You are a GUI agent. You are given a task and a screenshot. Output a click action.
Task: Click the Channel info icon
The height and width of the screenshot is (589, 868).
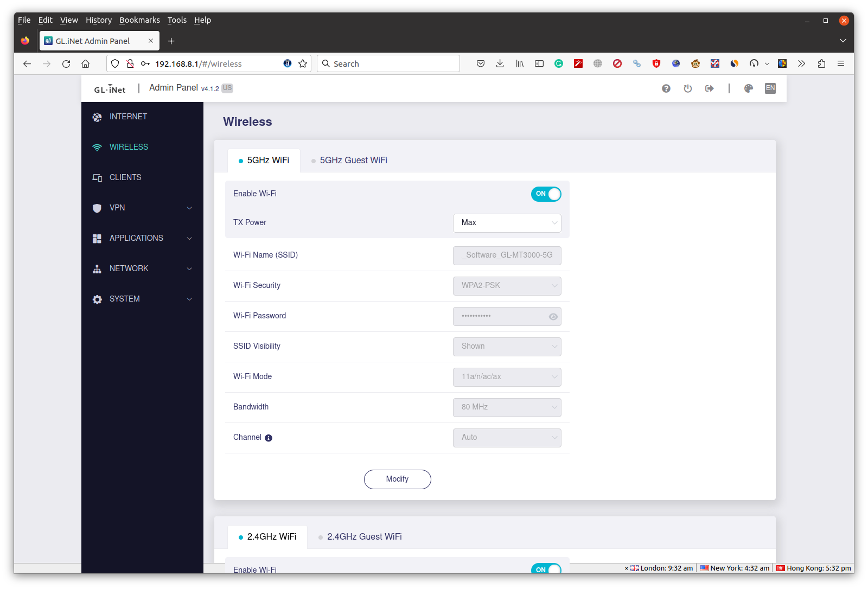tap(269, 438)
